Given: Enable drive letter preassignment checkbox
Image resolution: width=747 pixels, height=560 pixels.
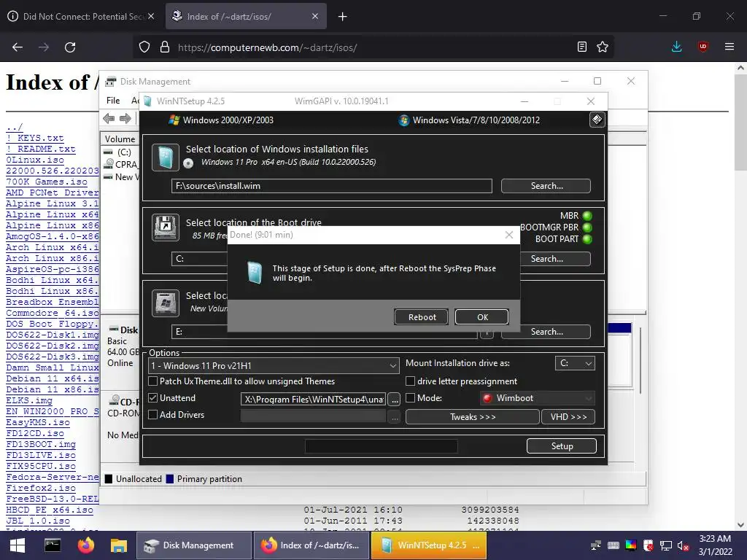Looking at the screenshot, I should coord(410,381).
